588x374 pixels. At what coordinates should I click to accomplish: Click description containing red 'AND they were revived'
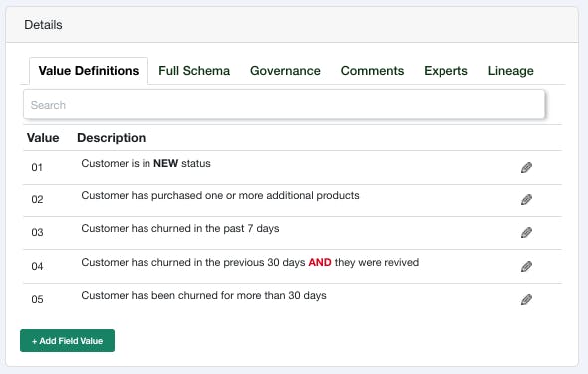(x=250, y=262)
